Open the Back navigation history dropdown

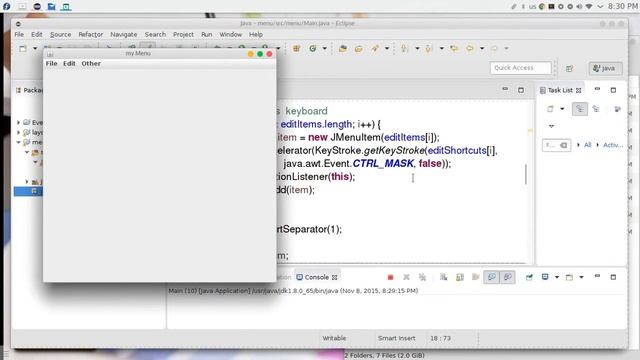pos(482,49)
